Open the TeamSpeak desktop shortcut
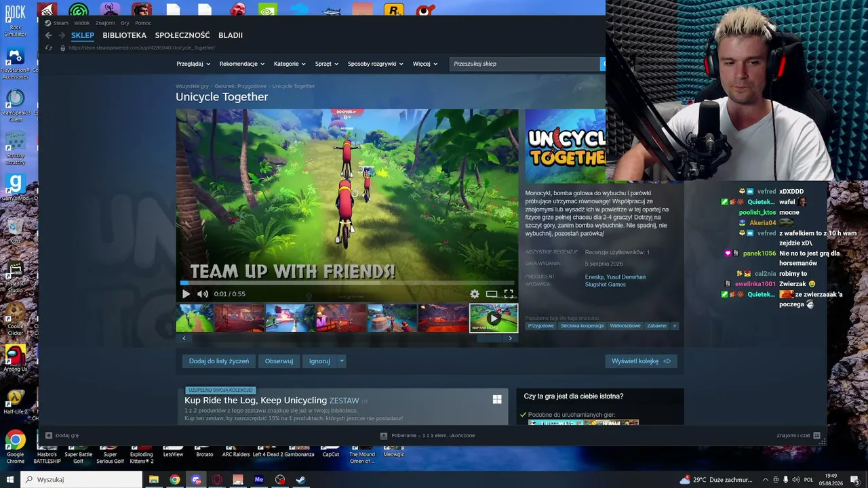868x488 pixels. click(x=15, y=104)
